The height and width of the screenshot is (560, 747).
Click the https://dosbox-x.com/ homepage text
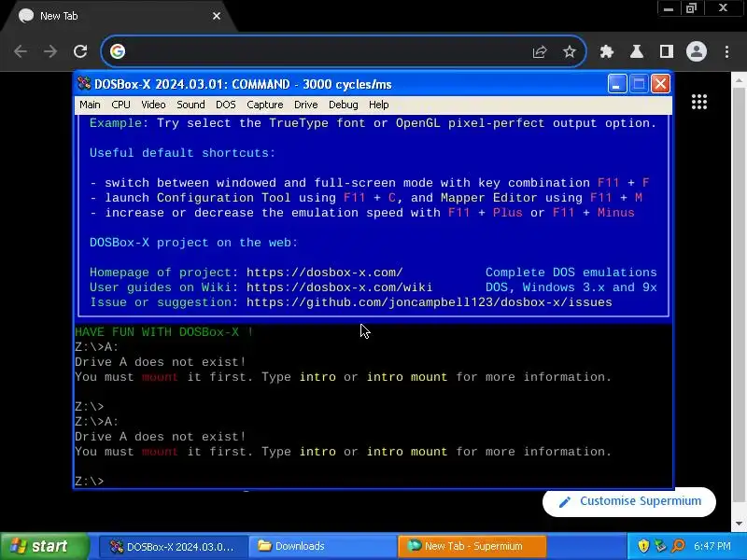324,273
